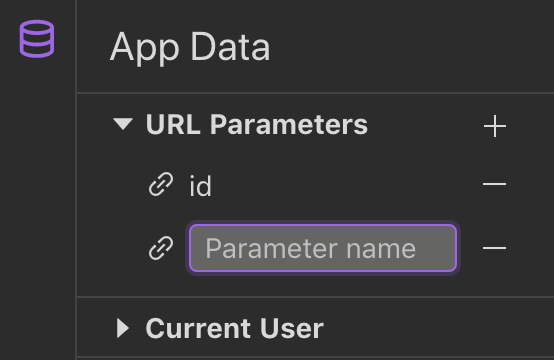This screenshot has width=554, height=360.
Task: Click the URL Parameters section heading
Action: coord(257,124)
